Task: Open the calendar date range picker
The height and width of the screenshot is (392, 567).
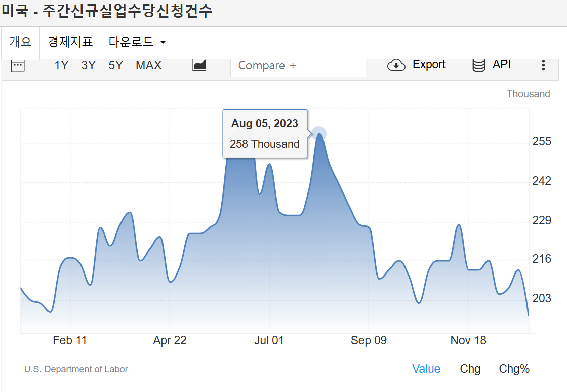Action: pos(17,66)
